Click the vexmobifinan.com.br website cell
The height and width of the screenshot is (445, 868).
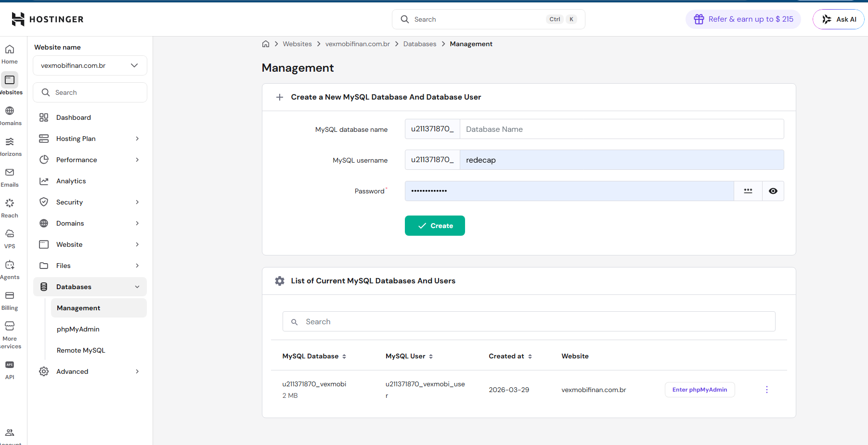coord(594,390)
